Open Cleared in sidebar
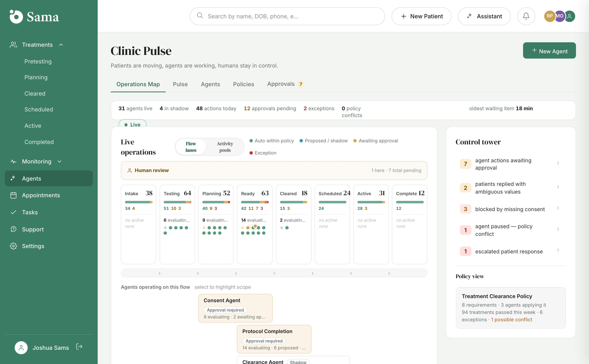This screenshot has width=589, height=364. tap(35, 93)
